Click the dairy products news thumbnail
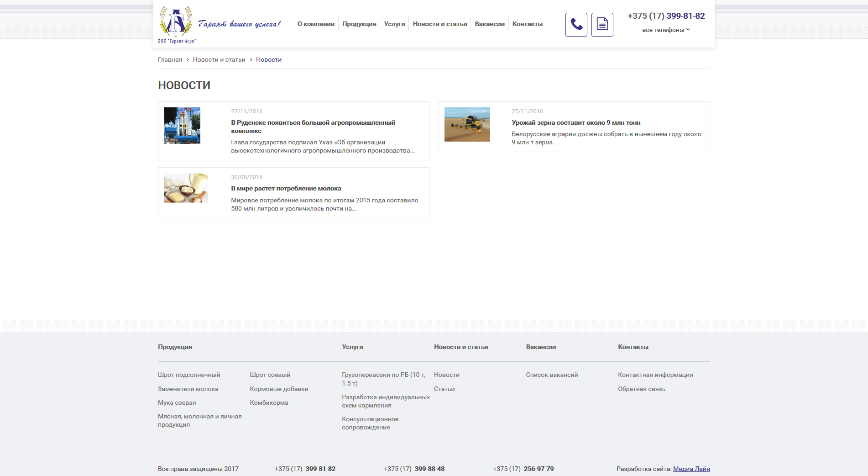 point(186,188)
